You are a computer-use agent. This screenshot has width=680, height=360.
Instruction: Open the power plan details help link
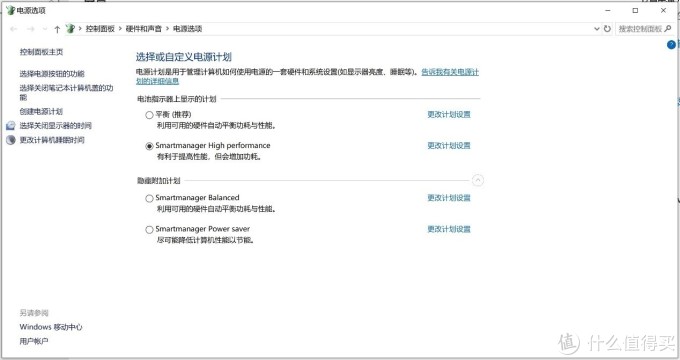(450, 72)
